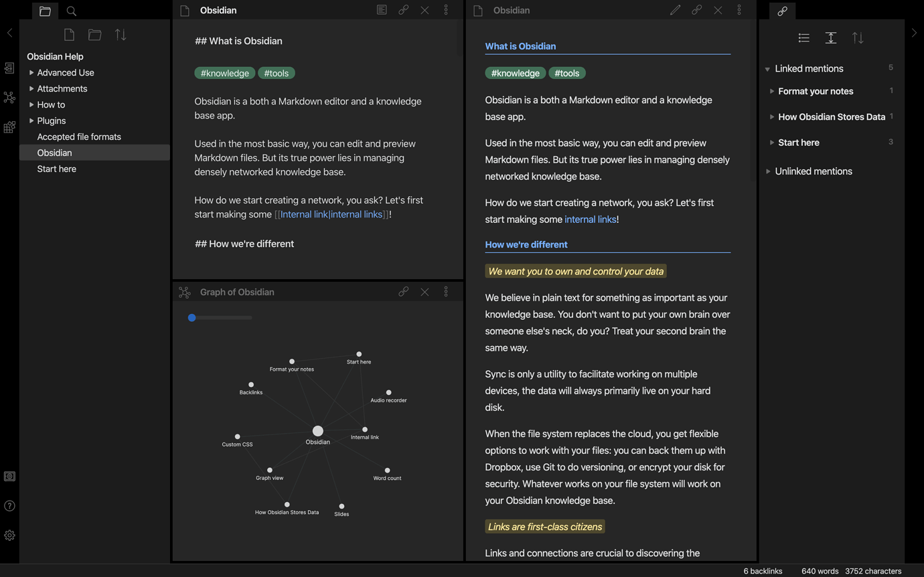
Task: Click Internal link wikilink in editor
Action: 331,214
